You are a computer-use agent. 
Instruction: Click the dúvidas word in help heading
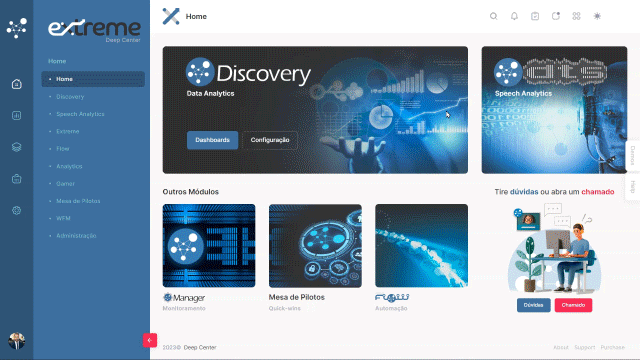[x=524, y=192]
